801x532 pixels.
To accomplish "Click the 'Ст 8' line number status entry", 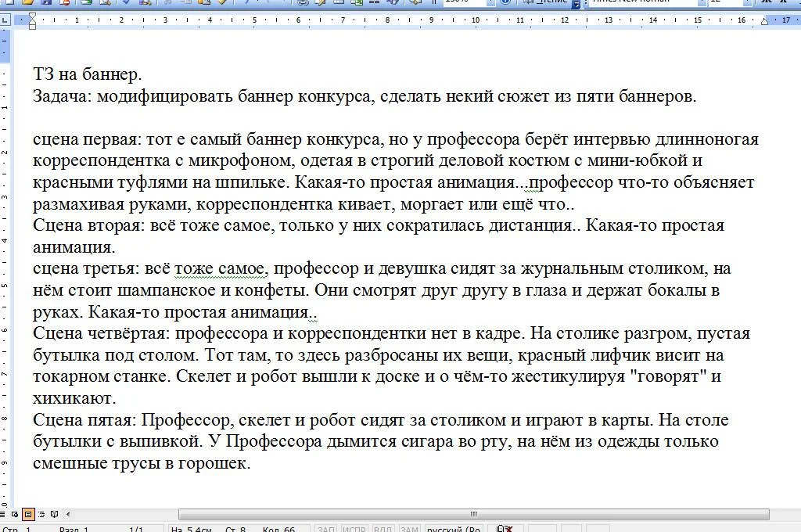I will coord(235,529).
